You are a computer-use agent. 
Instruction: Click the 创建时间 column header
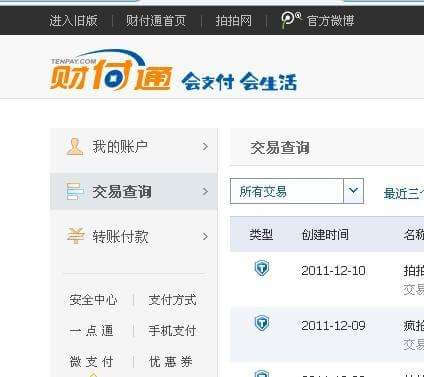(325, 235)
